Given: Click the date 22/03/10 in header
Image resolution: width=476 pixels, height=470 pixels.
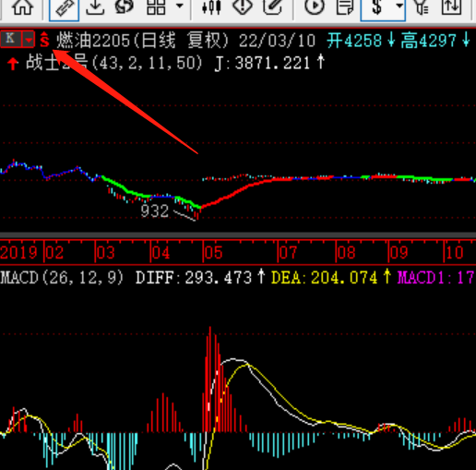Looking at the screenshot, I should coord(277,41).
